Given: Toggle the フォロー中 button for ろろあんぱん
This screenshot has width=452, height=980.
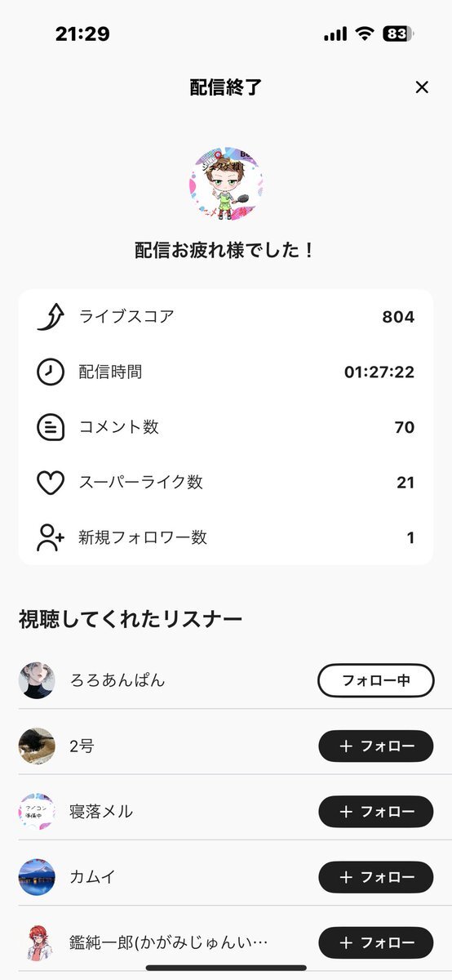Looking at the screenshot, I should tap(375, 680).
